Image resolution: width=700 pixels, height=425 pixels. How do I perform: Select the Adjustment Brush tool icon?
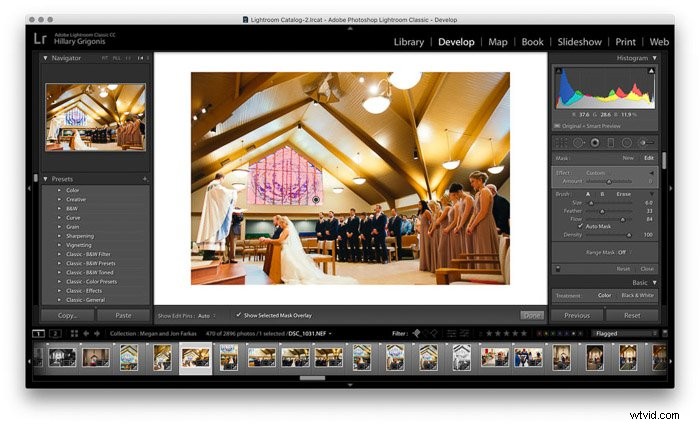646,143
